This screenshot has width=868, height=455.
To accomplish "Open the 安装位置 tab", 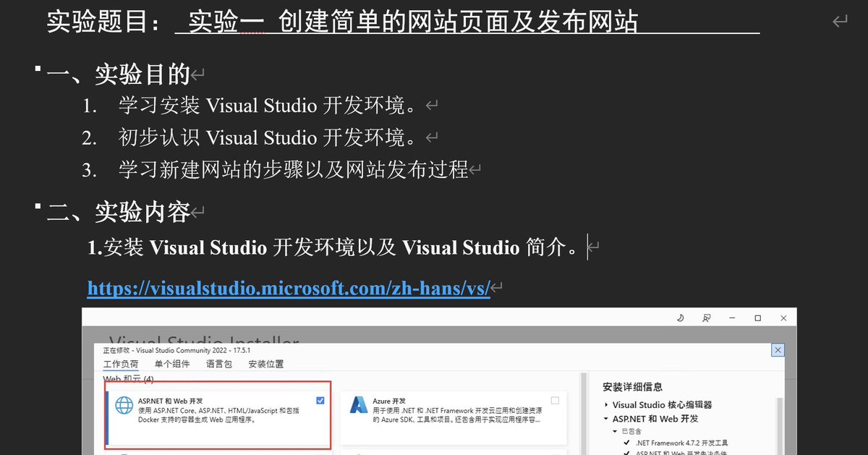I will pos(266,365).
